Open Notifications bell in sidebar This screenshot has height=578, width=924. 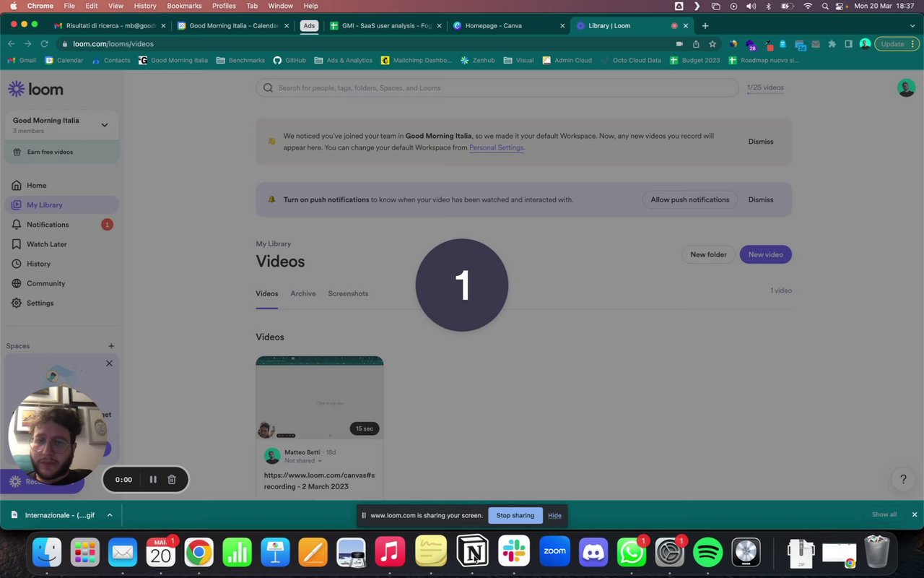(17, 225)
